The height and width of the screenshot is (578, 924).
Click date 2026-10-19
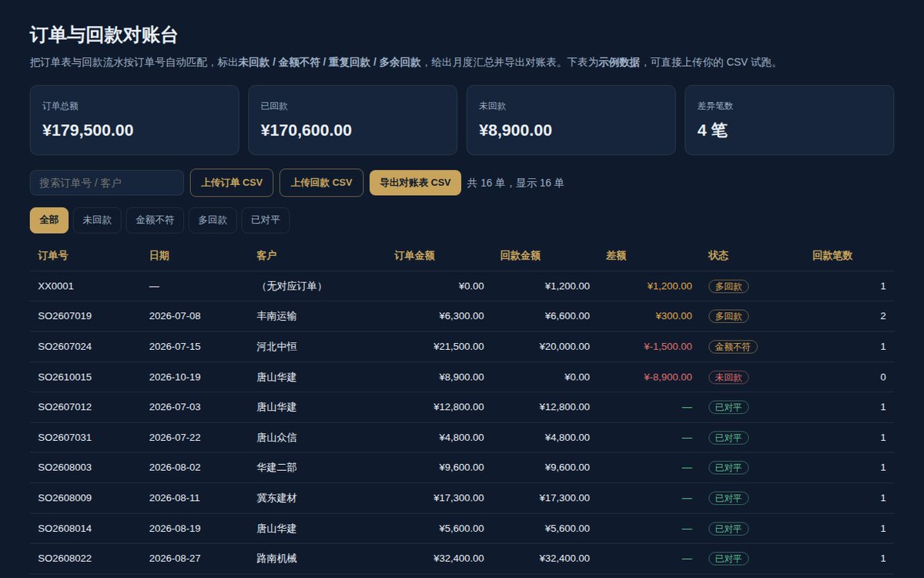coord(175,377)
